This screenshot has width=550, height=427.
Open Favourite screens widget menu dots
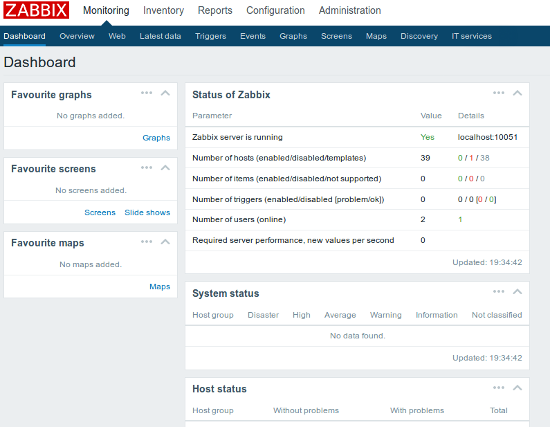(x=147, y=168)
